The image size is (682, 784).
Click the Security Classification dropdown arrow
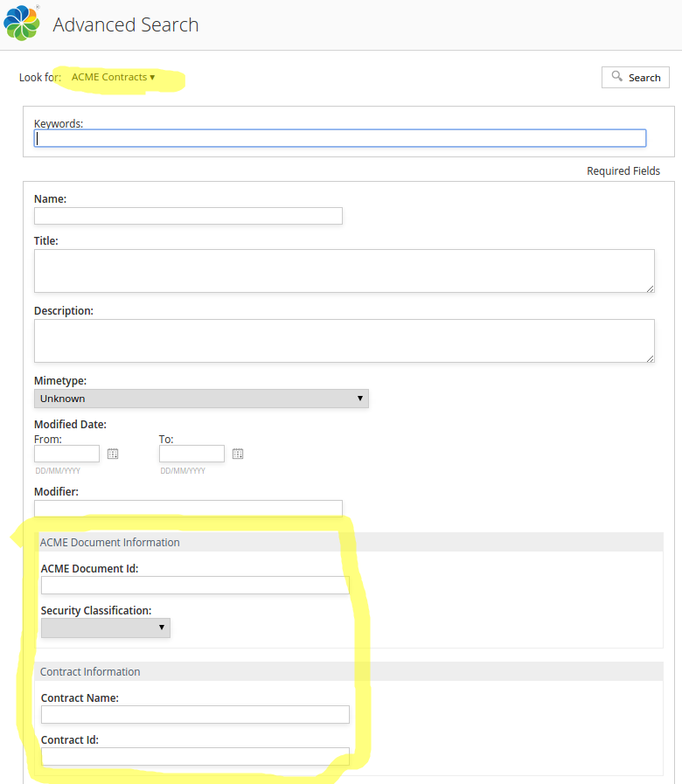pos(163,628)
